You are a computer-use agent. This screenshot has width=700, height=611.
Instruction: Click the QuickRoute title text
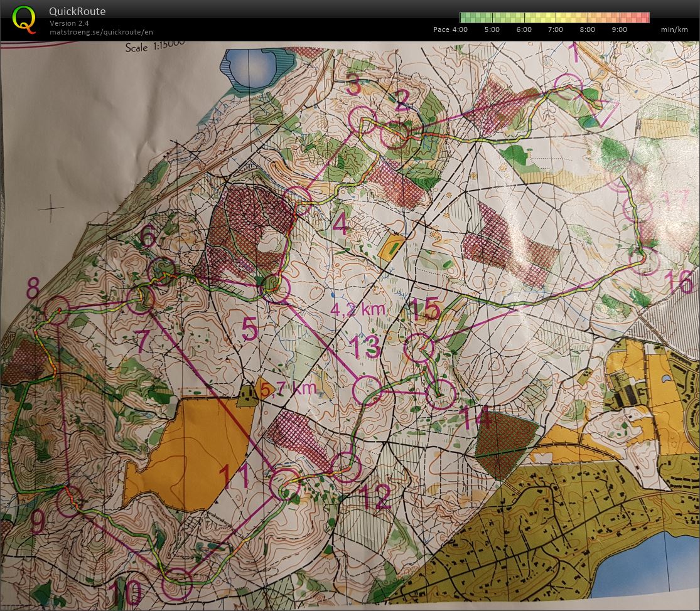(x=77, y=11)
